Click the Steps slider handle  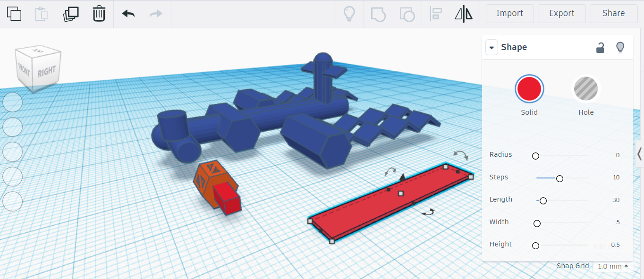pos(559,178)
